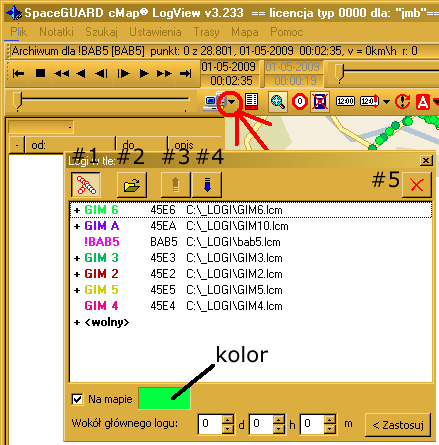Open the Mapa menu

[245, 32]
